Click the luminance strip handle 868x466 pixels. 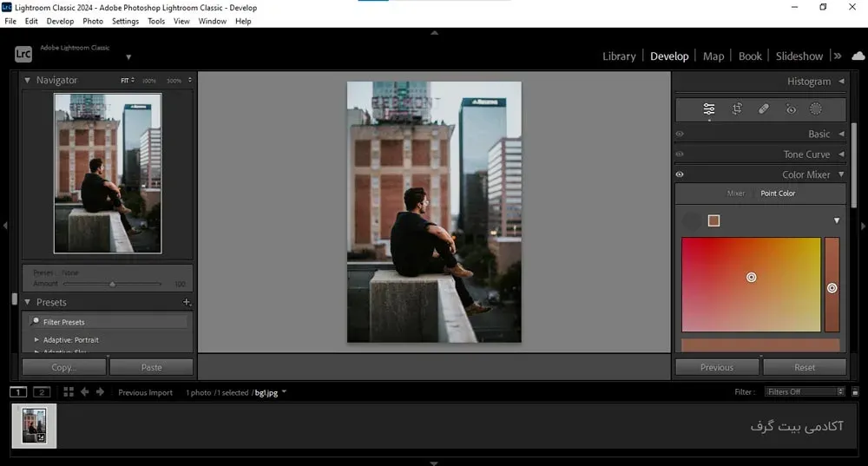(x=832, y=288)
